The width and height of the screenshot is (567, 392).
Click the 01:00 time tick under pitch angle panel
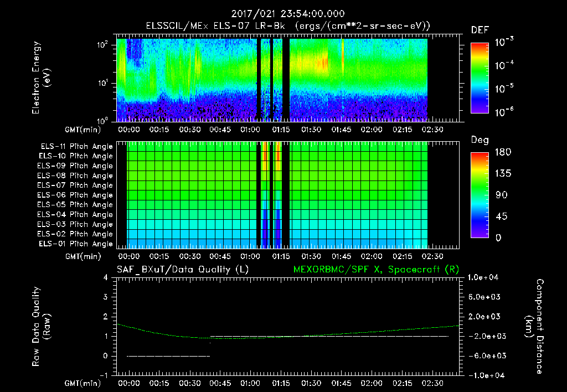(250, 257)
